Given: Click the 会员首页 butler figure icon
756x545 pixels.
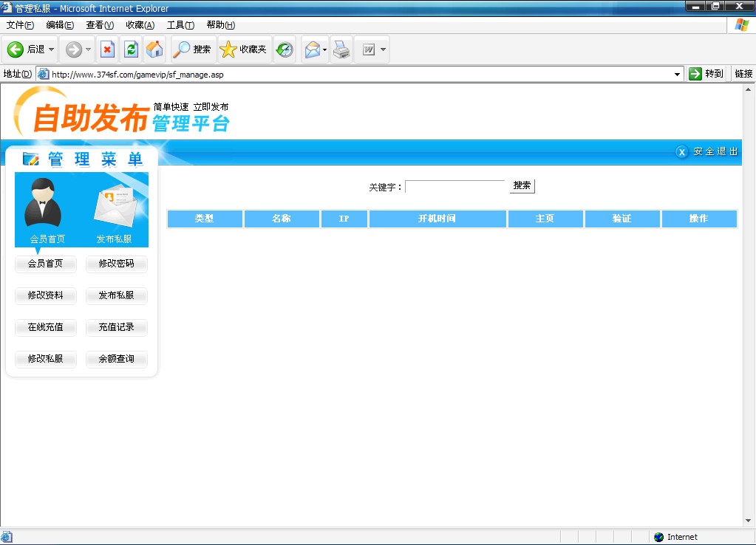Looking at the screenshot, I should pos(43,202).
